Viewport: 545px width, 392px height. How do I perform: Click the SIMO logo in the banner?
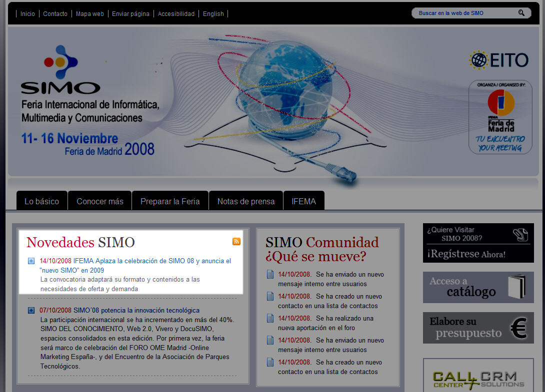click(60, 70)
